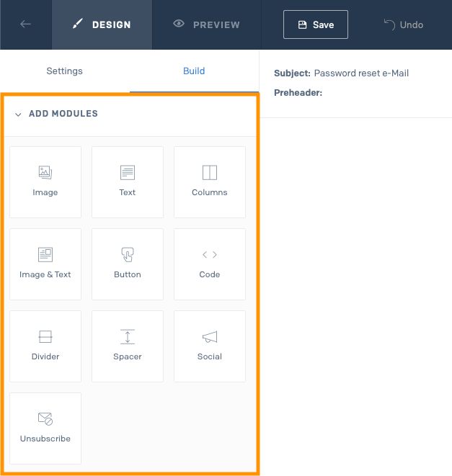This screenshot has width=452, height=476.
Task: Add a Spacer module
Action: (x=128, y=346)
